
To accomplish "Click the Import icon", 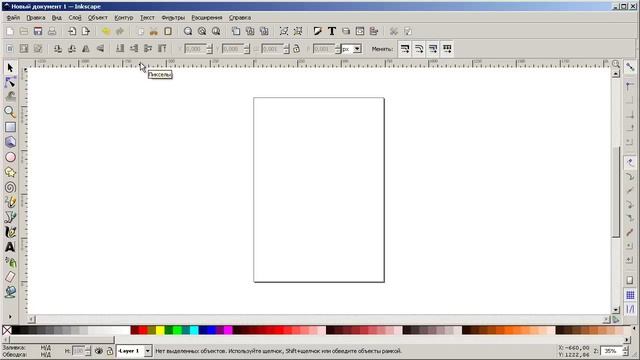I will tap(72, 31).
